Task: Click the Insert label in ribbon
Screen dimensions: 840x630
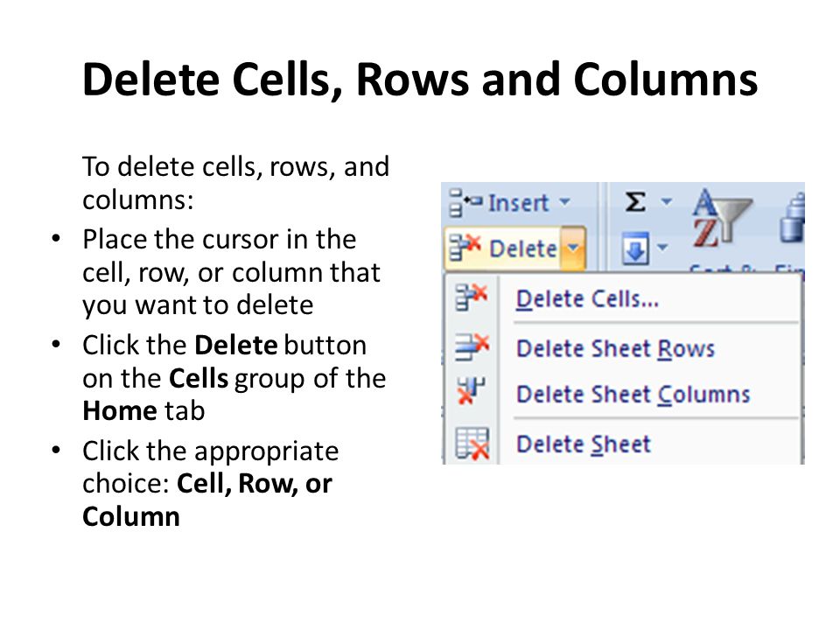Action: 519,203
